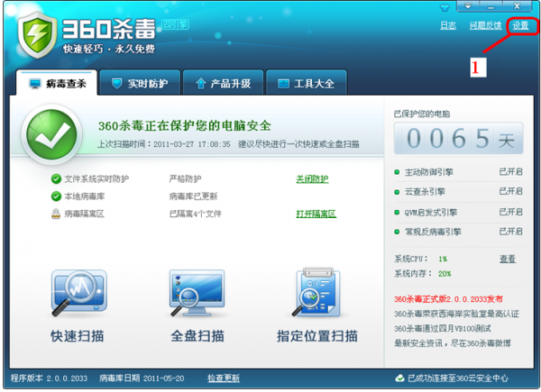541x392 pixels.
Task: Click the 常规反病毒引擎 green status dot
Action: [397, 232]
